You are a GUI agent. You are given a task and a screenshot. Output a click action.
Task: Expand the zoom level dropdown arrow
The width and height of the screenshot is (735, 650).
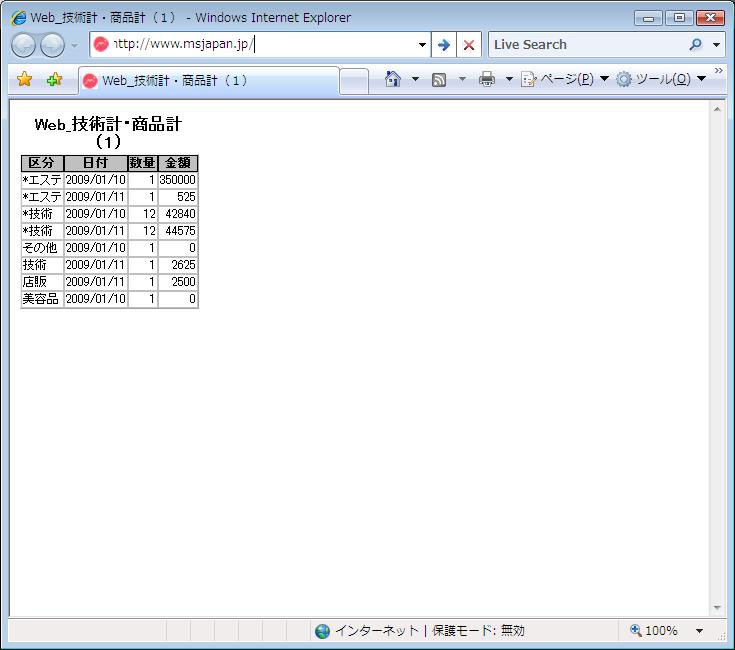[x=699, y=631]
